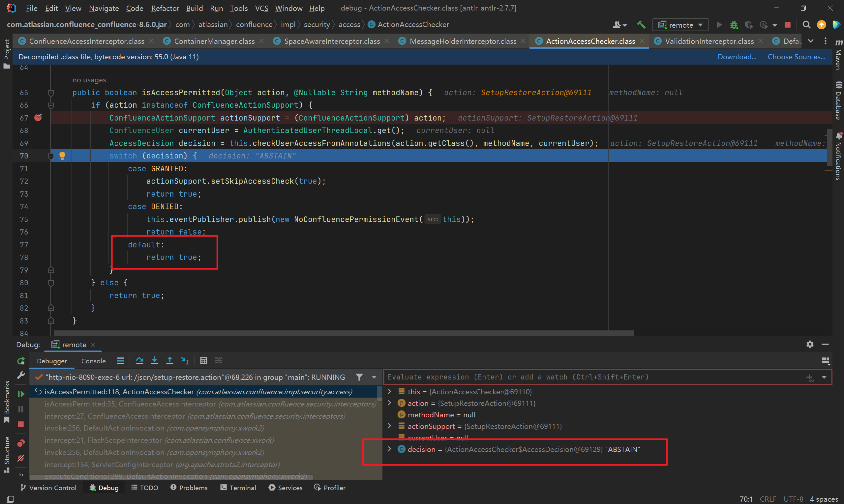Viewport: 844px width, 504px height.
Task: Open the Version Control tool window
Action: 48,487
